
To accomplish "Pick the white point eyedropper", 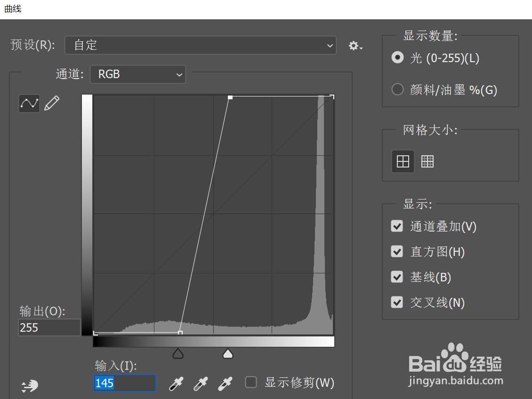I will [225, 383].
